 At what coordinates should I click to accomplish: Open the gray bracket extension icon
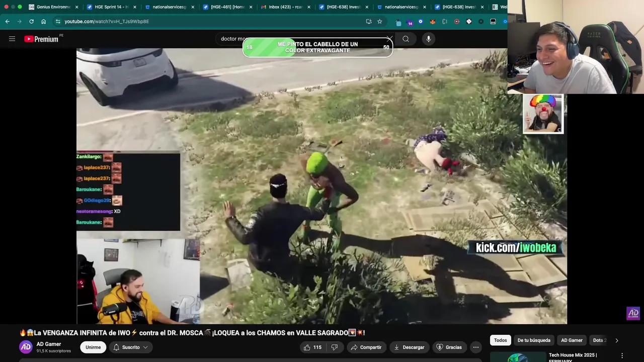445,22
